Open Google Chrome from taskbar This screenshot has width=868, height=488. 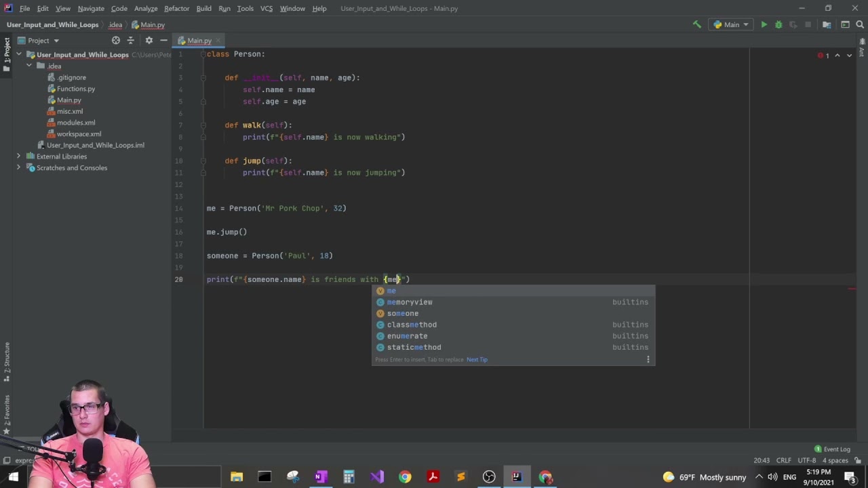(405, 477)
